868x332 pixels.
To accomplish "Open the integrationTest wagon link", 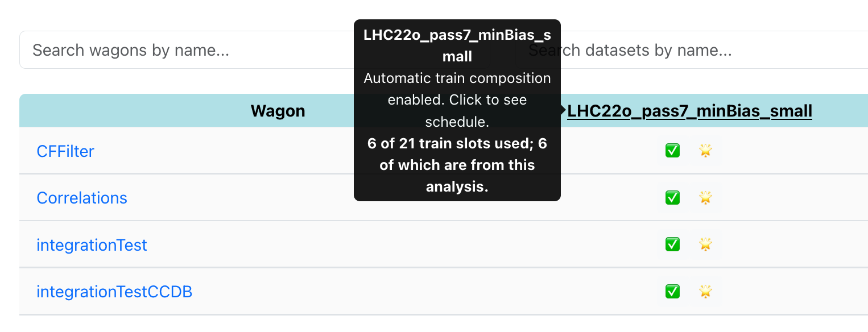I will 92,245.
